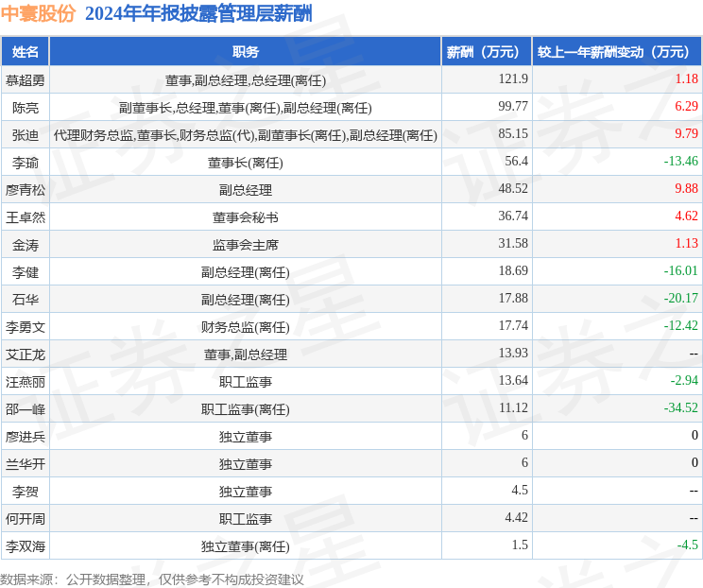
Task: Click the change value 4.62
Action: point(686,216)
